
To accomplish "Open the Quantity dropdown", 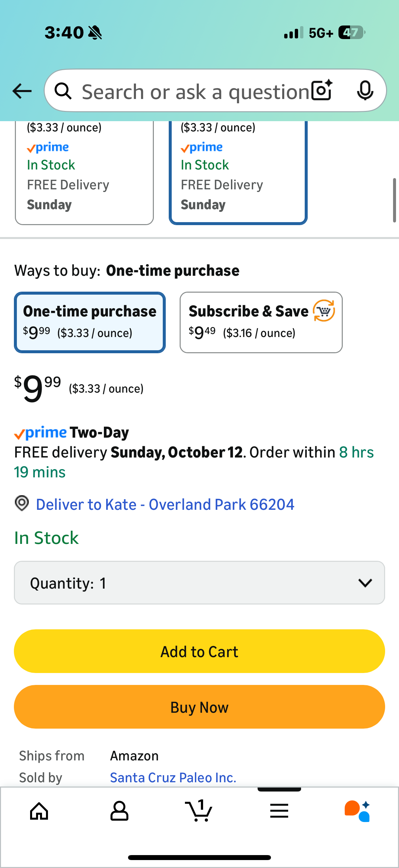I will point(199,583).
